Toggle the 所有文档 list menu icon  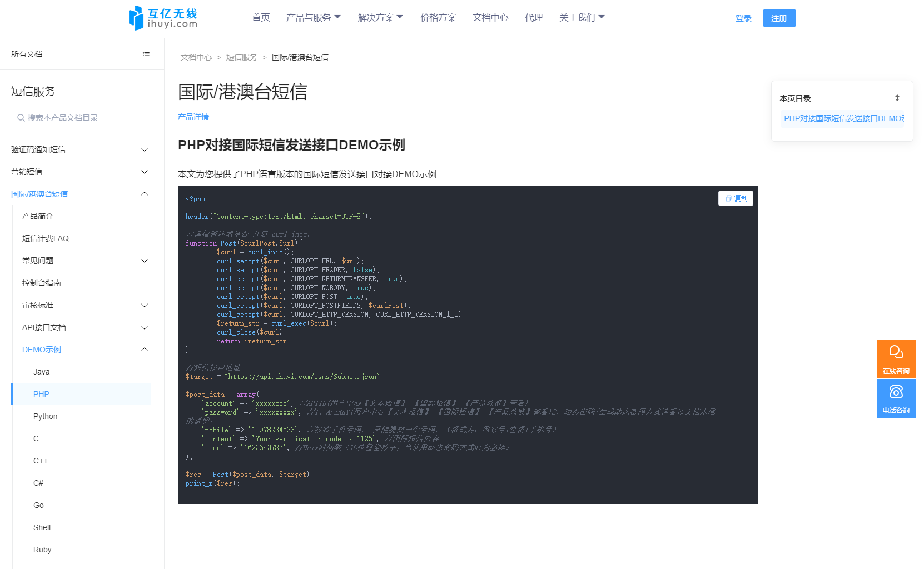[x=146, y=54]
